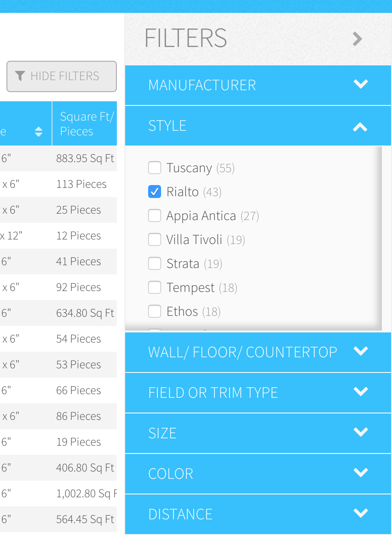Check the Tuscany style checkbox

click(x=155, y=168)
